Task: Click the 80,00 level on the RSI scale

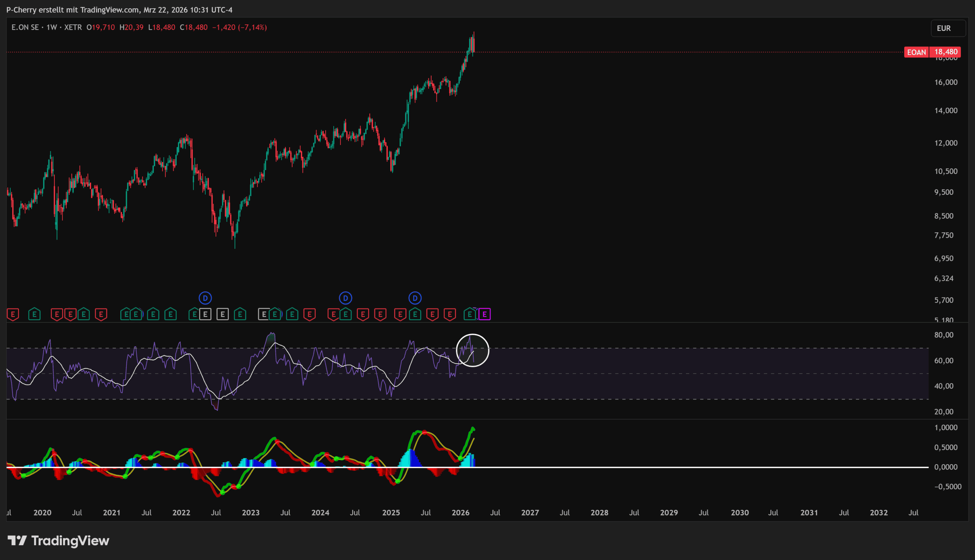Action: pyautogui.click(x=943, y=335)
